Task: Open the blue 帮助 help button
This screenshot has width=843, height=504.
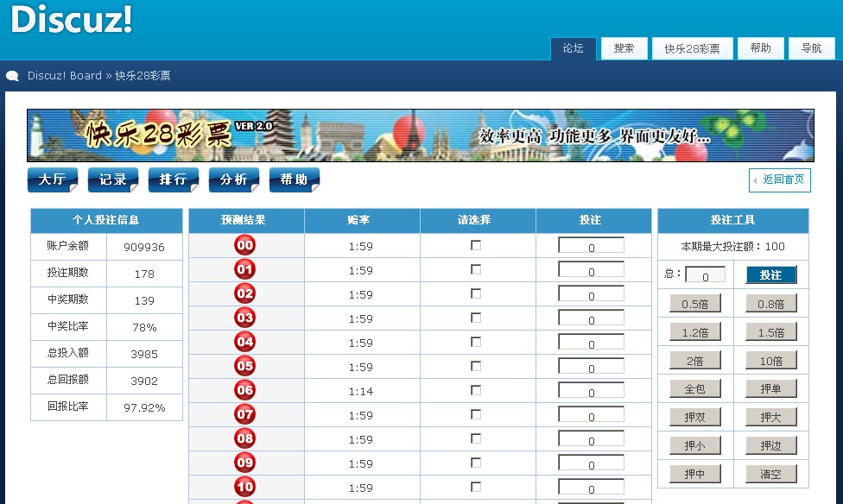Action: click(x=294, y=180)
